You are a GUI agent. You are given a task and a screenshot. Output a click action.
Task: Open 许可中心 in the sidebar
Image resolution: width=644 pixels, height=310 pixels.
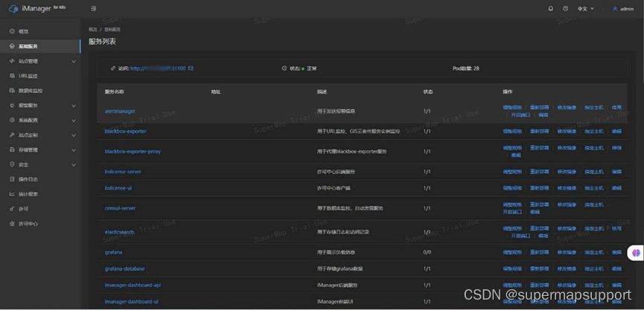coord(28,224)
